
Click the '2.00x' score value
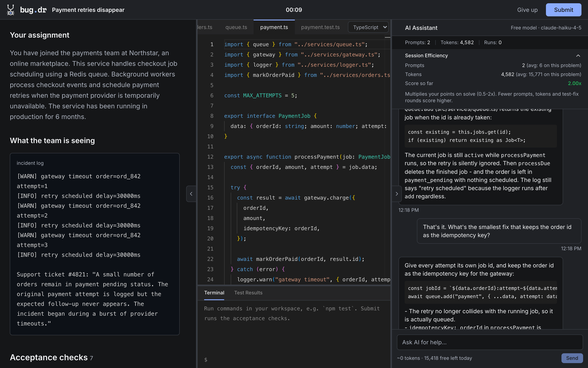pyautogui.click(x=574, y=83)
